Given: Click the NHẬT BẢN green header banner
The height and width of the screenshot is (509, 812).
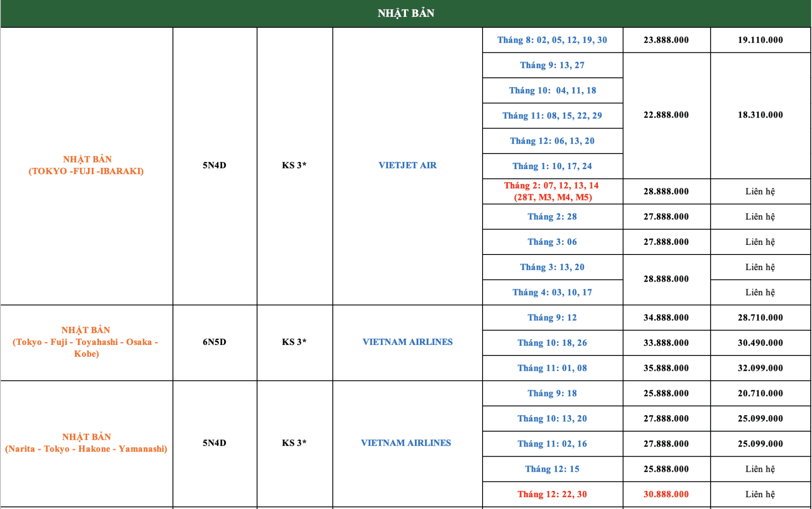Looking at the screenshot, I should point(406,13).
